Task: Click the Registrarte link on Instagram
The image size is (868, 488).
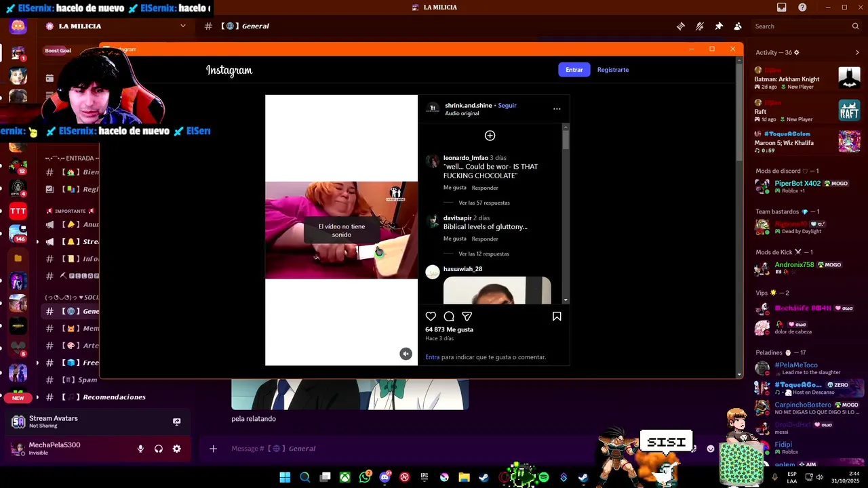Action: coord(613,70)
